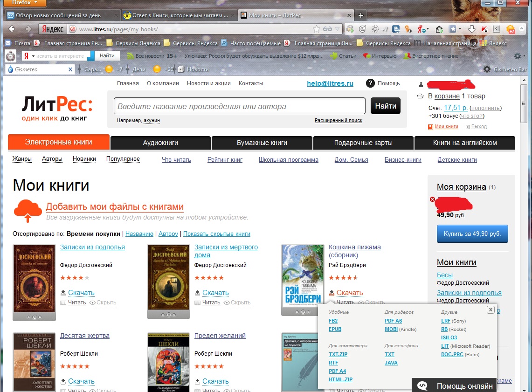This screenshot has width=532, height=392.
Task: Click the orange sun +7 weather badge icon
Action: [x=510, y=29]
